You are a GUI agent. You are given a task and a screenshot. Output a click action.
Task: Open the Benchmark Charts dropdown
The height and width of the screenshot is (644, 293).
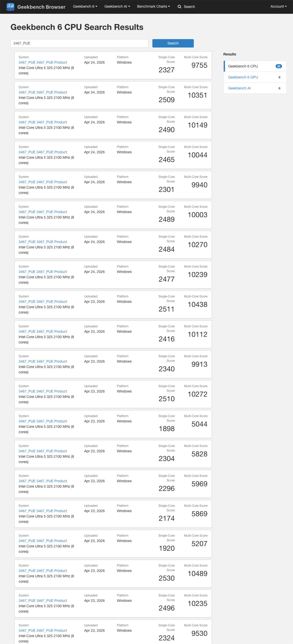pyautogui.click(x=153, y=7)
